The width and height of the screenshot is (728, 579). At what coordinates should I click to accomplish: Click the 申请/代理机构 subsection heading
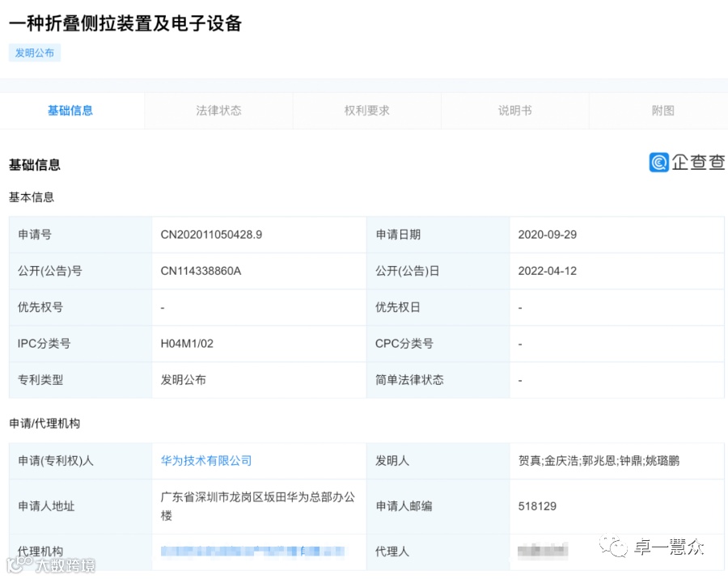(x=44, y=424)
